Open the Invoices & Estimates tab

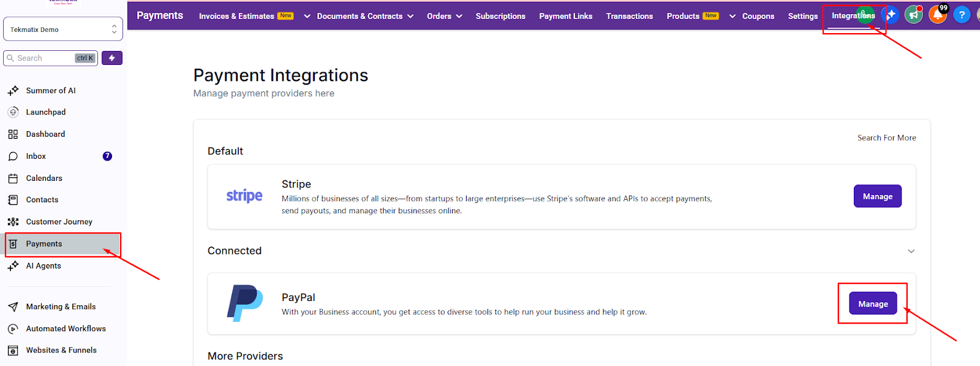click(236, 16)
